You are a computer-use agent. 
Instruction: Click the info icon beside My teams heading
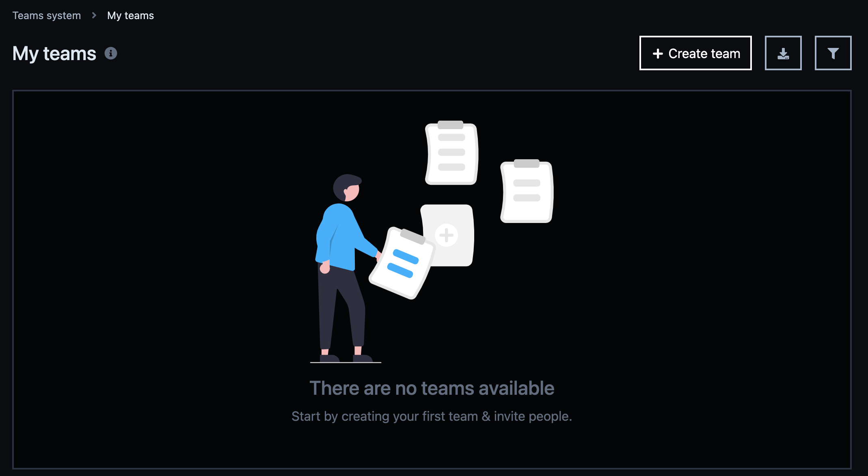[111, 53]
